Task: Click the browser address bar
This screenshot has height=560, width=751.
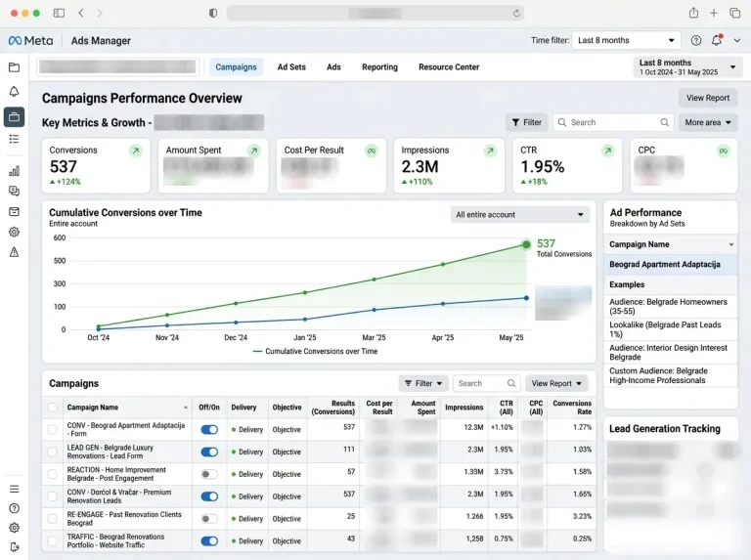Action: (375, 13)
